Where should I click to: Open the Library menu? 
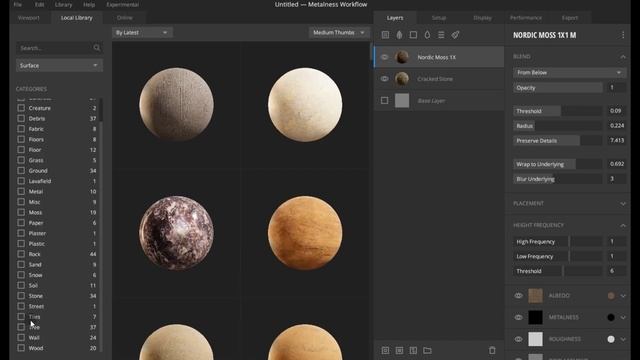click(x=63, y=4)
